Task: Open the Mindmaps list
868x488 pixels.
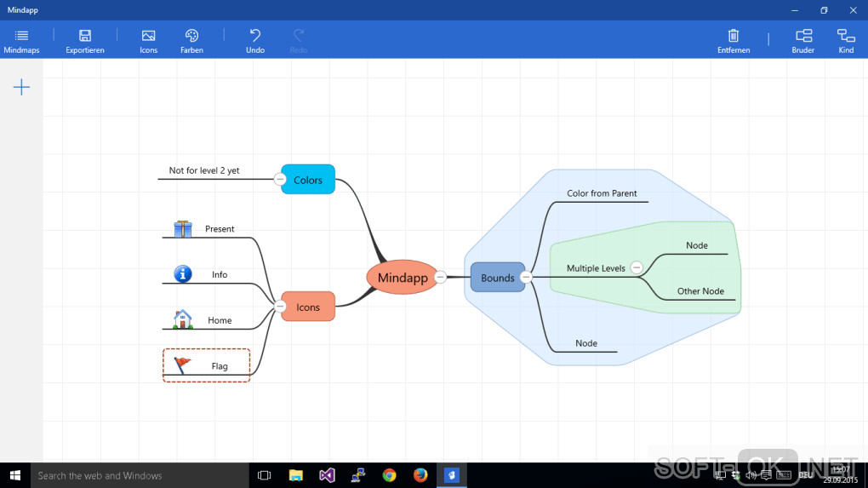Action: tap(21, 42)
